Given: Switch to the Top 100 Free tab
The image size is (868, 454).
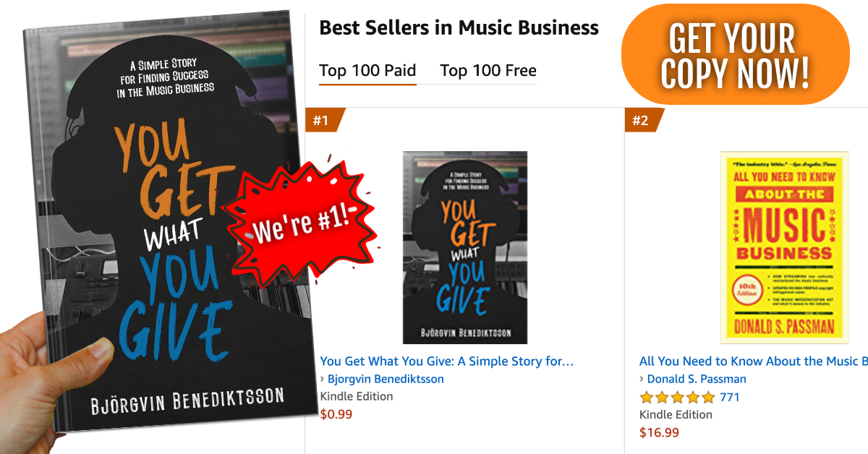Looking at the screenshot, I should pyautogui.click(x=488, y=71).
